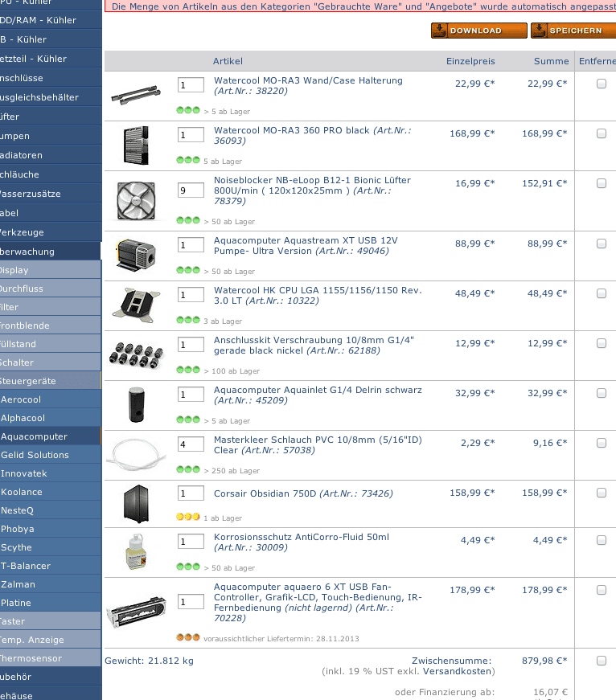Click the Gewicht: 21.812 kg text

tap(150, 661)
